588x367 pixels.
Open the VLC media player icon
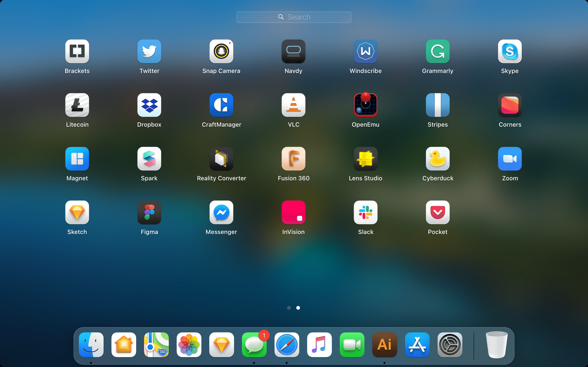pos(294,105)
